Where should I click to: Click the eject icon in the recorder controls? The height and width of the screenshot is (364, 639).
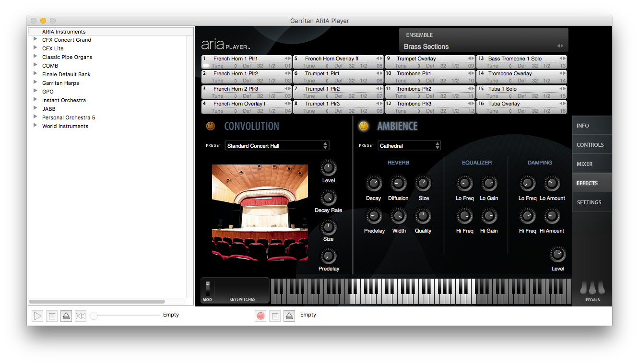pos(289,316)
